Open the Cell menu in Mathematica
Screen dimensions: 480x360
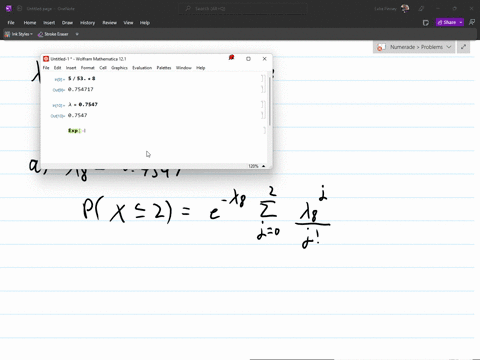(103, 68)
